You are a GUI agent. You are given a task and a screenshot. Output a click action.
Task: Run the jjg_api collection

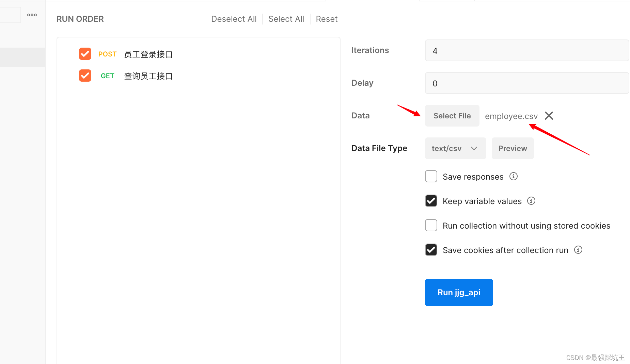459,293
